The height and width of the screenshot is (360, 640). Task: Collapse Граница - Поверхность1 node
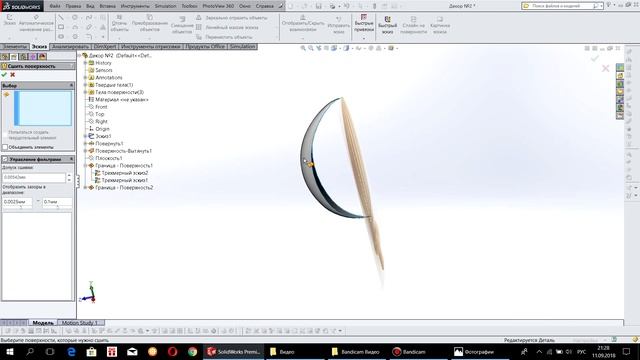[x=86, y=166]
